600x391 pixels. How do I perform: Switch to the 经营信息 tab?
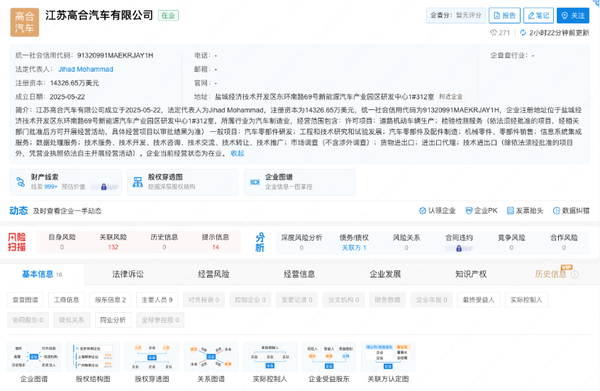299,274
